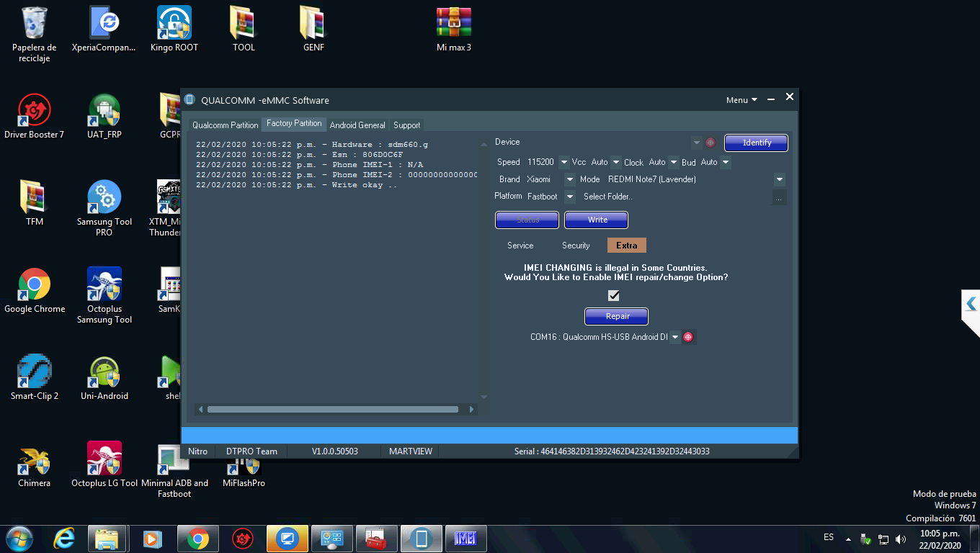The height and width of the screenshot is (553, 980).
Task: Click the log scroll-down arrow
Action: 484,397
